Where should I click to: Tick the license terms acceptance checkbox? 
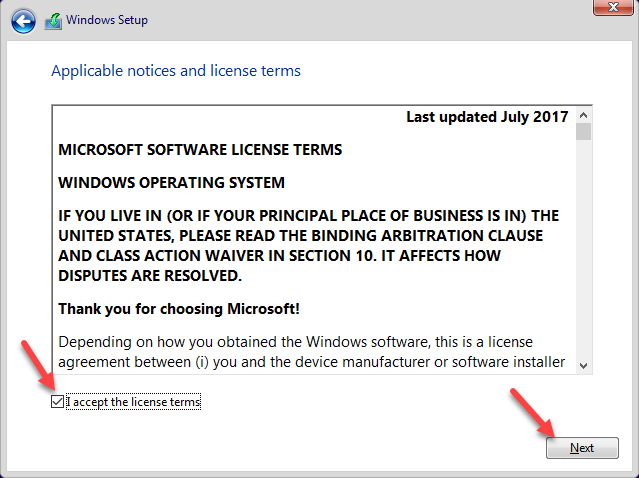[x=57, y=402]
